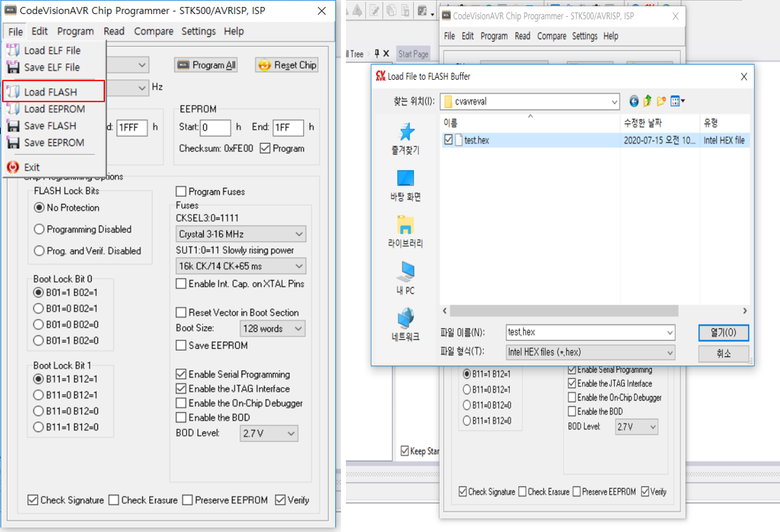Click the icon on the Reset Chip button
Image resolution: width=780 pixels, height=532 pixels.
click(265, 65)
